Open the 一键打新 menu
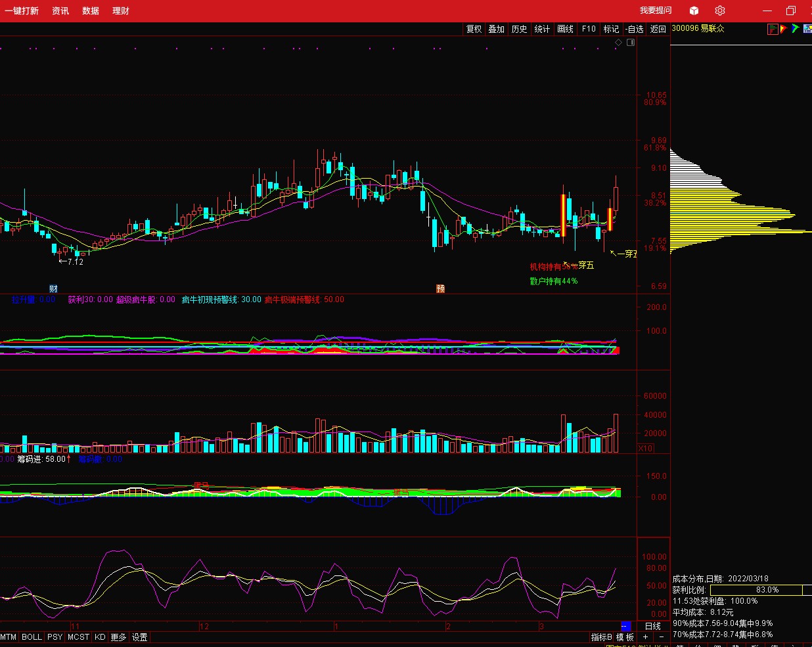812x647 pixels. (22, 11)
